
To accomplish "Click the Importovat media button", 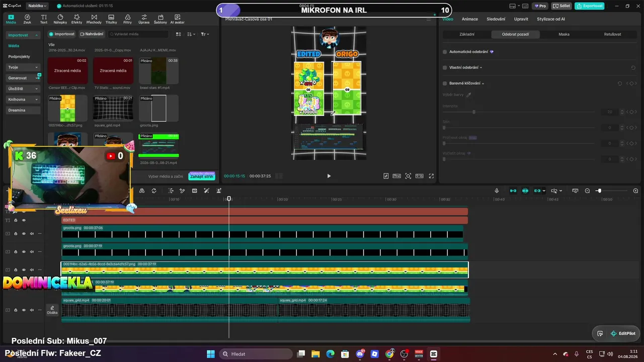I will pos(61,34).
